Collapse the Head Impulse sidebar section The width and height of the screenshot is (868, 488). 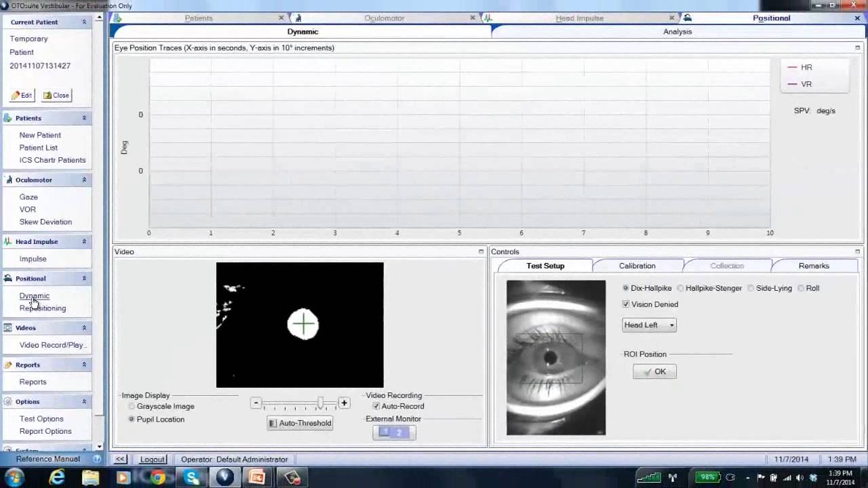(84, 241)
